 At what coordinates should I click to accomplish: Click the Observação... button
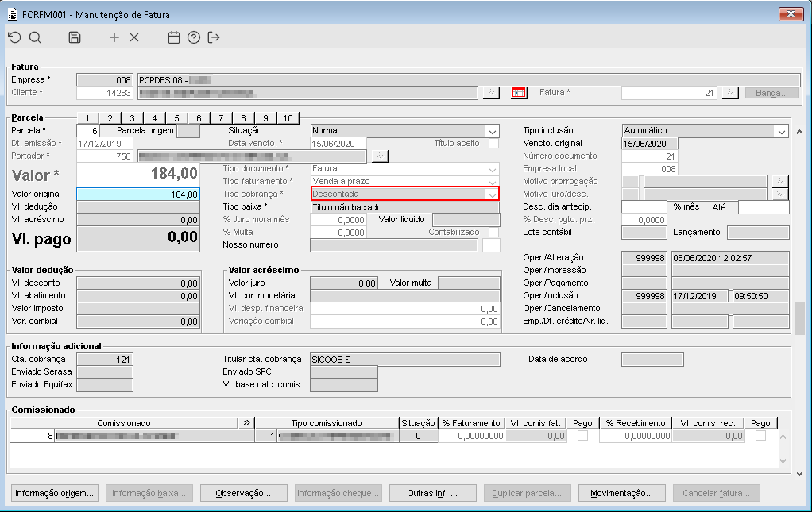(243, 493)
